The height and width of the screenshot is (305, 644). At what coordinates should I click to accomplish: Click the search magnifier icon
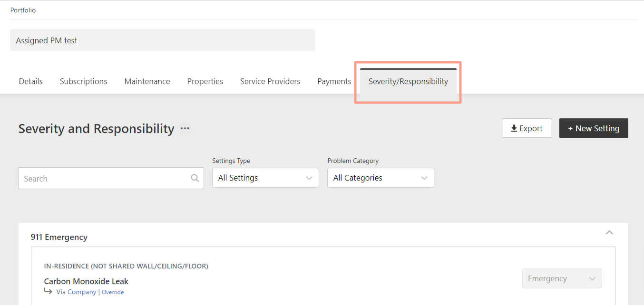tap(195, 178)
